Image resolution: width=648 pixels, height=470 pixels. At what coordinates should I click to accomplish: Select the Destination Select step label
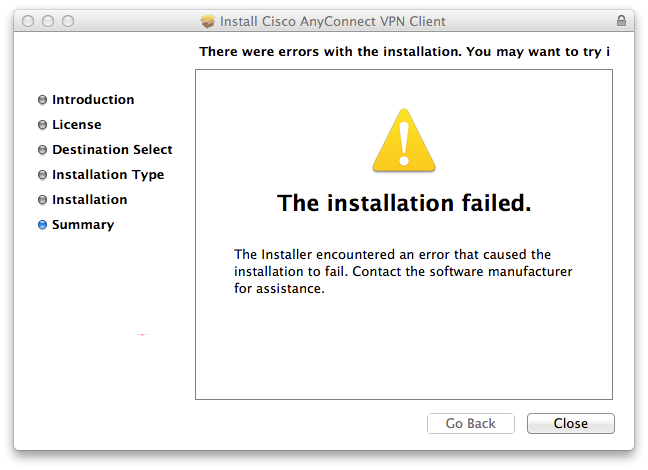[x=112, y=149]
